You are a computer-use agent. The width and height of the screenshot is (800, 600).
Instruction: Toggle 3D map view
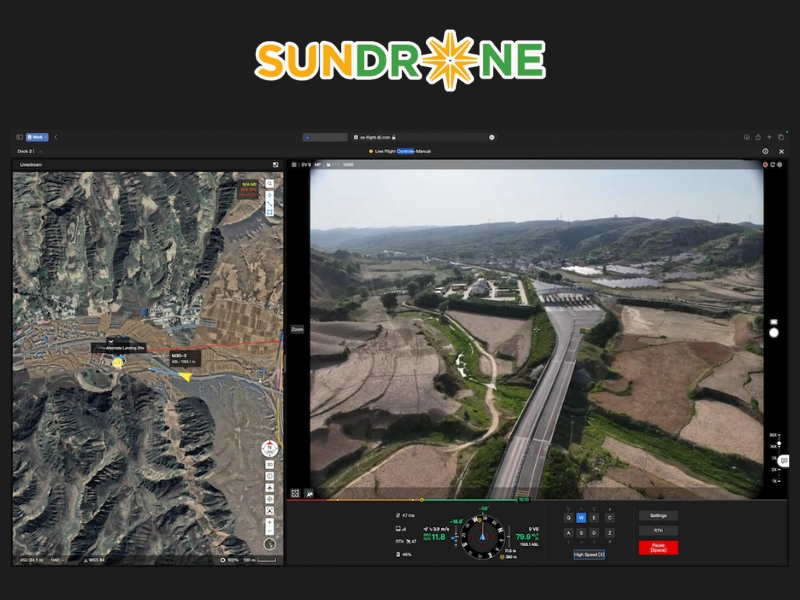(x=269, y=465)
